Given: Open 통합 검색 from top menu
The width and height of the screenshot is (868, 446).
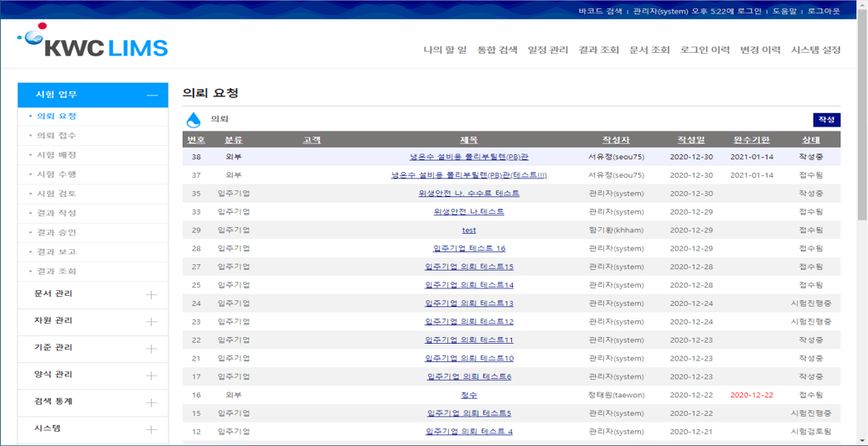Looking at the screenshot, I should tap(497, 50).
